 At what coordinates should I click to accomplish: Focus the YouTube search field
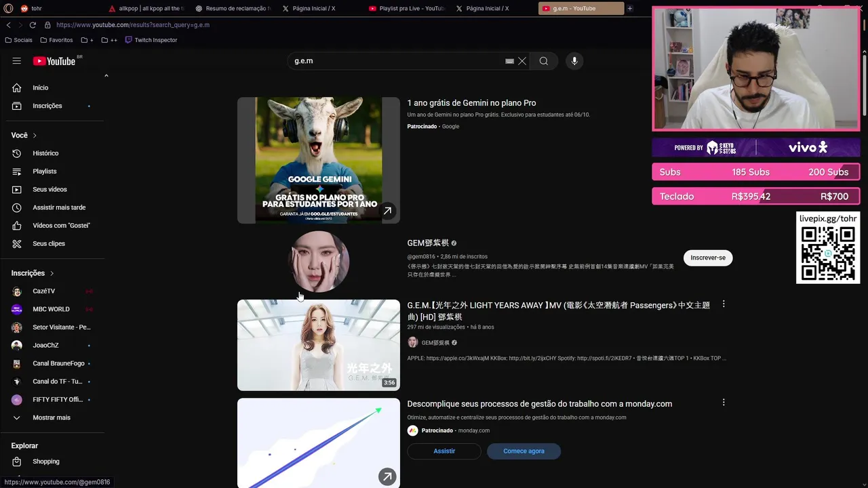click(397, 61)
